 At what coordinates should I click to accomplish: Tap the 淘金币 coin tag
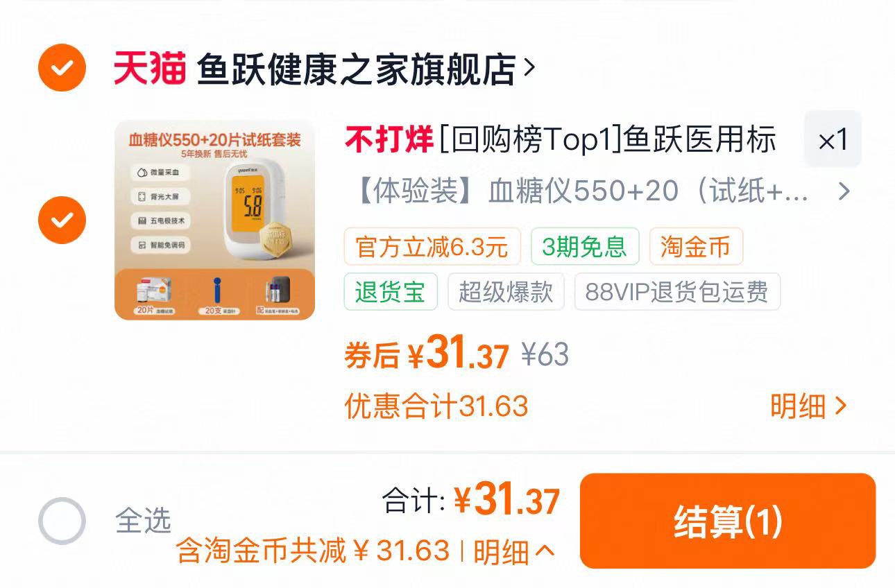click(x=696, y=247)
